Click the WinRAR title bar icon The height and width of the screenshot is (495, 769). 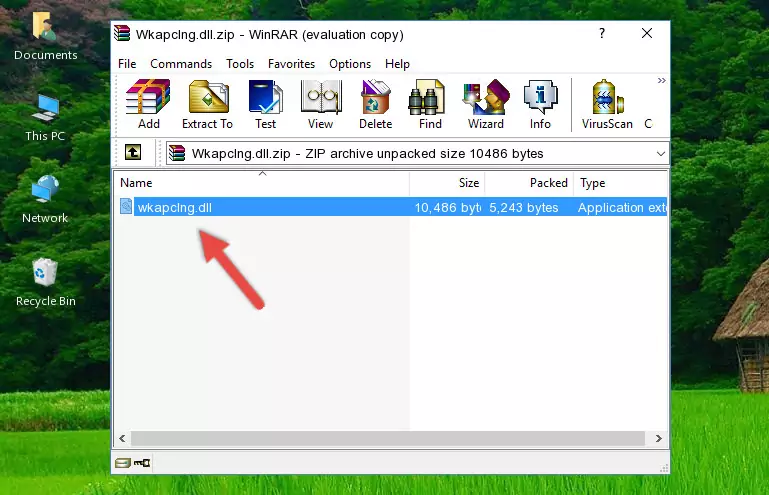(x=123, y=34)
